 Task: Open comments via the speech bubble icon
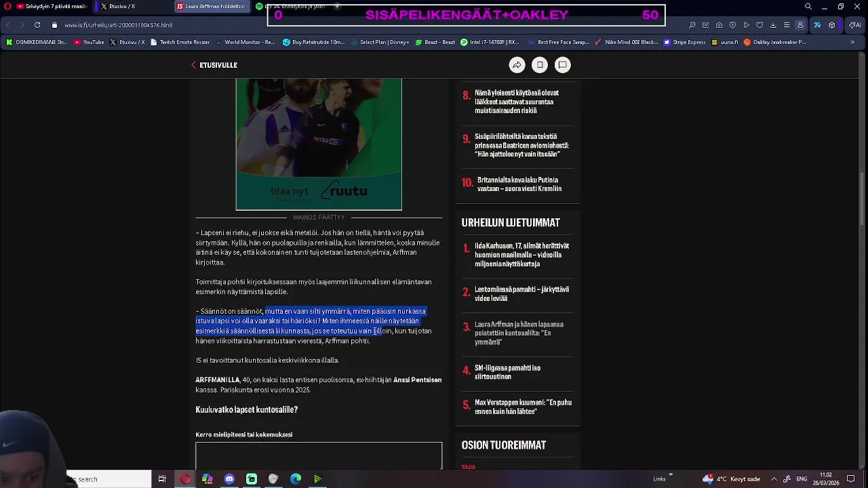562,65
